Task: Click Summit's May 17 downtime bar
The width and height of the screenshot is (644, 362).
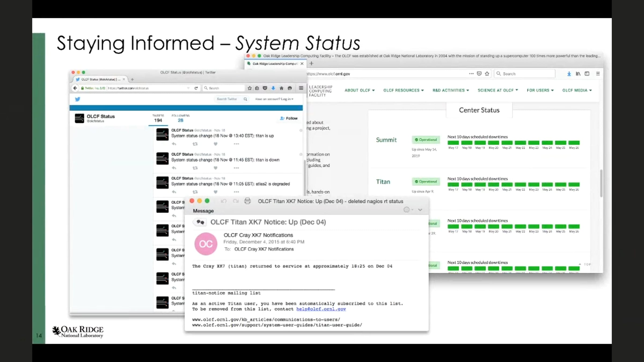Action: [453, 143]
